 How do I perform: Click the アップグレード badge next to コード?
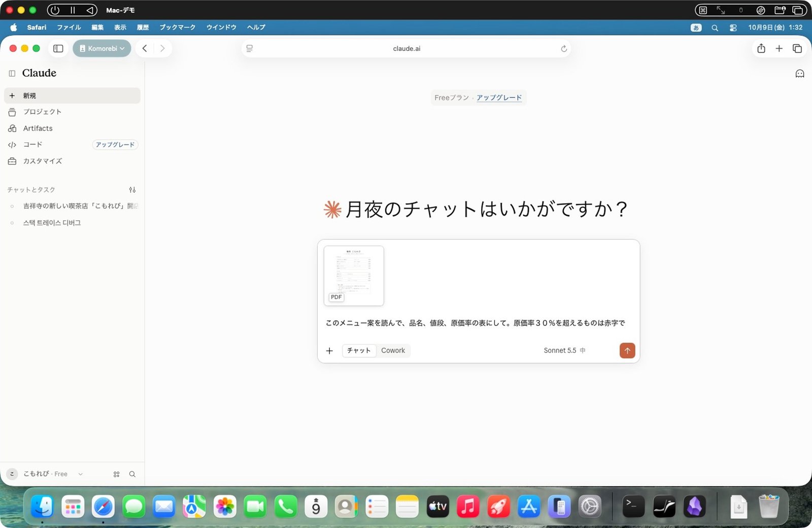coord(115,145)
